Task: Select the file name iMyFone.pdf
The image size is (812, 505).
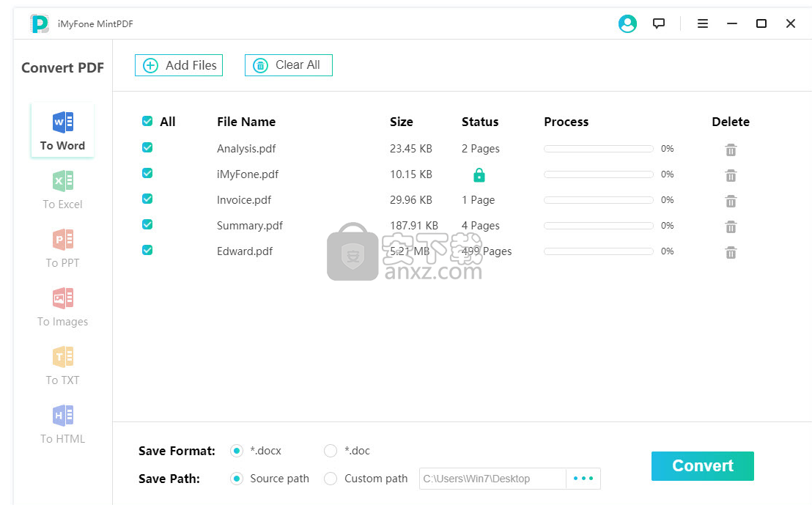Action: 248,174
